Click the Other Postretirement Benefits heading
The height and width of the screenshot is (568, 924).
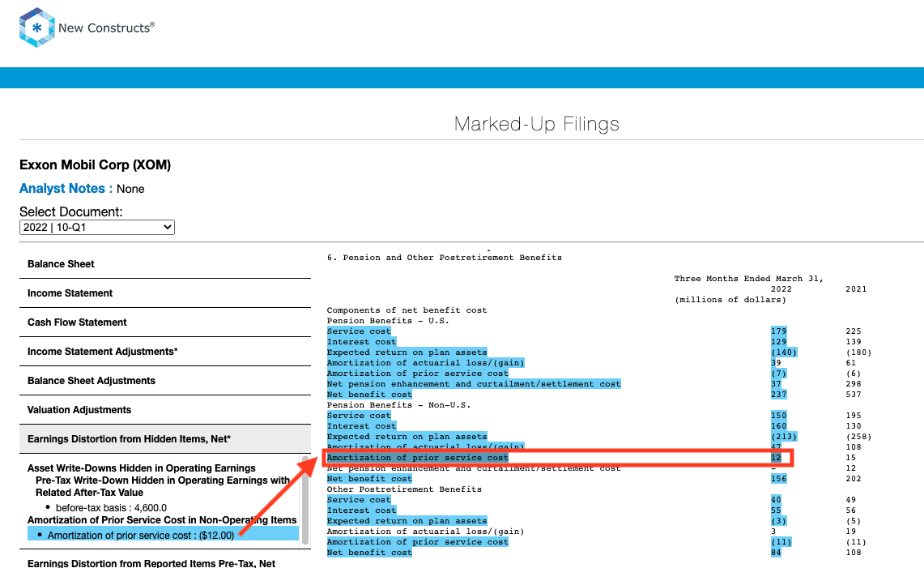pyautogui.click(x=404, y=489)
